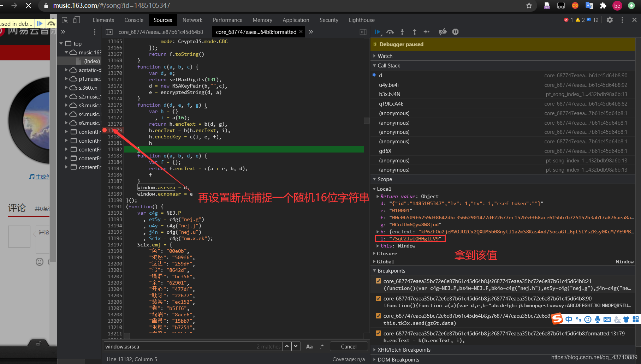The width and height of the screenshot is (641, 364).
Task: Open the Application tab
Action: (x=296, y=20)
